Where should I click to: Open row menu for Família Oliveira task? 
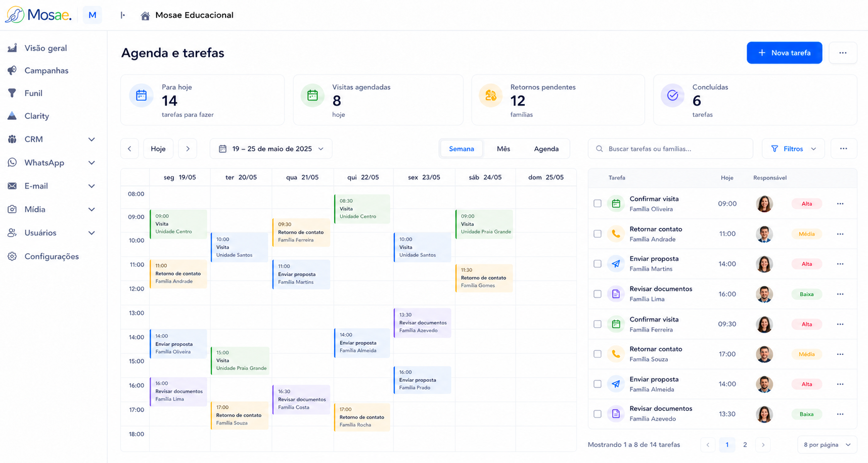840,204
